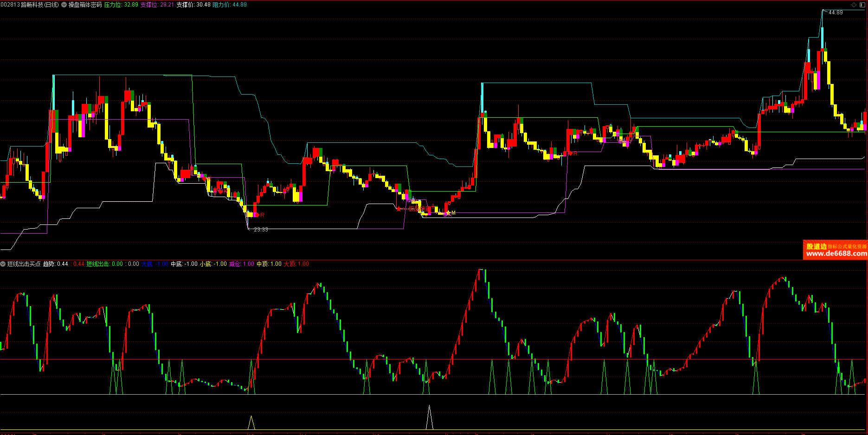Image resolution: width=868 pixels, height=435 pixels.
Task: Select the 短线出击买点 indicator name
Action: coord(24,264)
